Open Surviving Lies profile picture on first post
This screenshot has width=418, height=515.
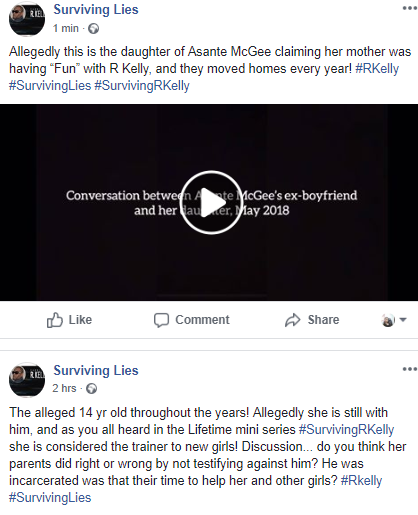[x=27, y=18]
